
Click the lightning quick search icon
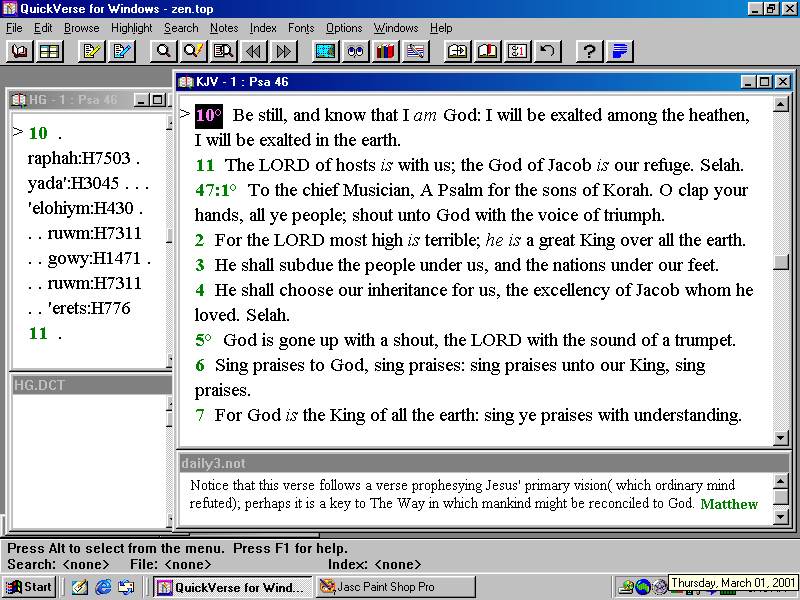point(194,51)
